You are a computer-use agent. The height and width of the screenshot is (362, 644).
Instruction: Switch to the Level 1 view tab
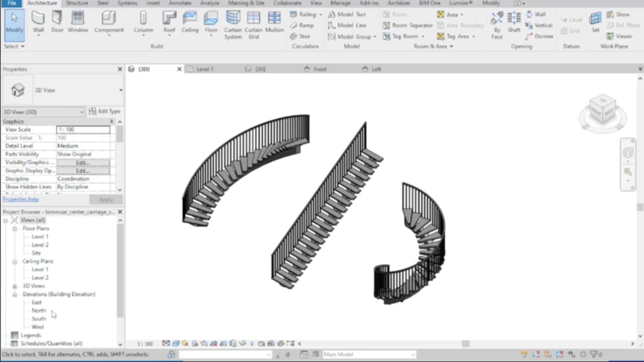[204, 69]
